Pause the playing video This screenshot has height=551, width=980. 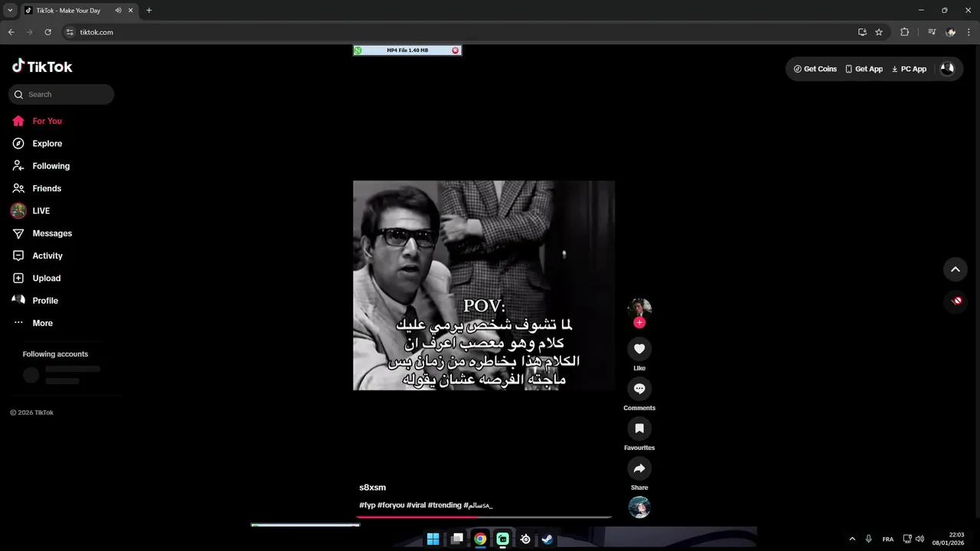(484, 285)
